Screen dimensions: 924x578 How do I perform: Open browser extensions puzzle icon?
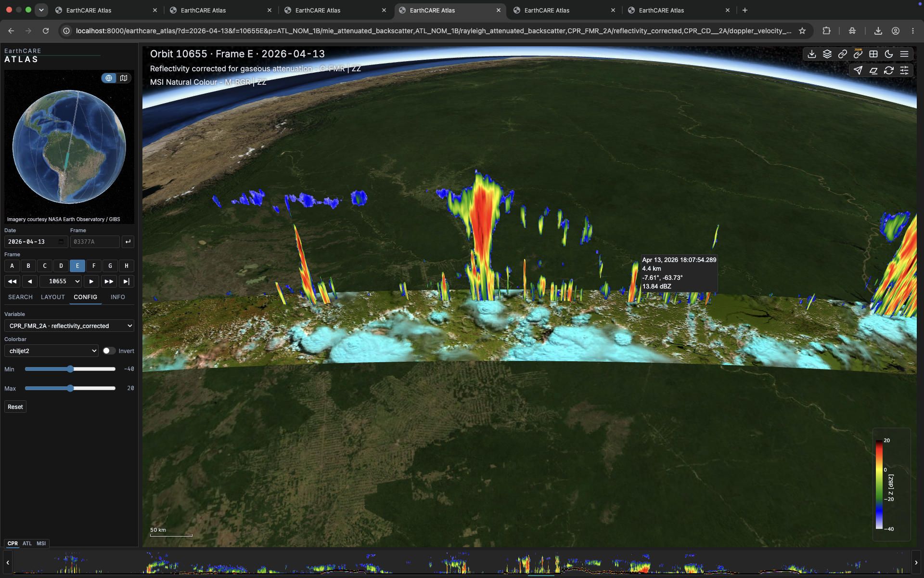click(826, 31)
